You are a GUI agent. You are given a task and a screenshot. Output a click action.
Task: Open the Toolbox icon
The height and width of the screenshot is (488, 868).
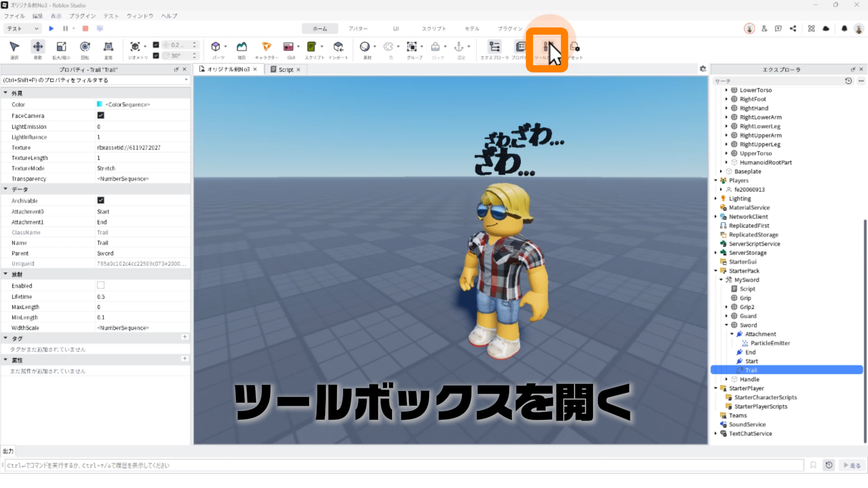547,47
